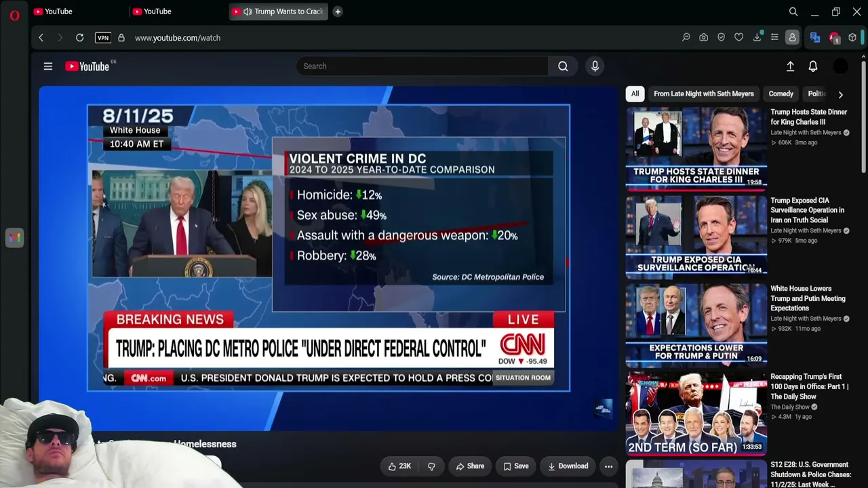Open the new tab plus button
868x488 pixels.
coord(338,12)
